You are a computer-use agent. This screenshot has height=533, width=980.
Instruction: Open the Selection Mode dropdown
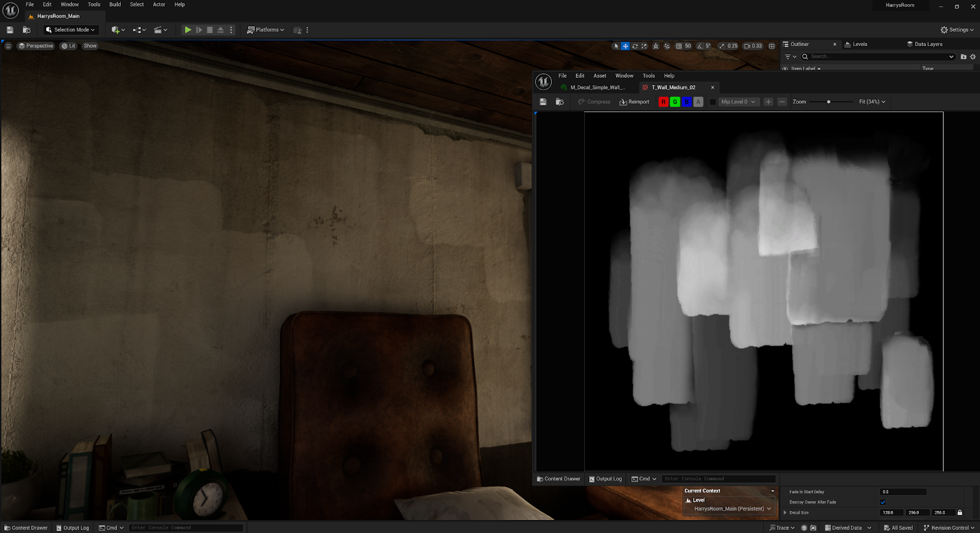pos(70,29)
